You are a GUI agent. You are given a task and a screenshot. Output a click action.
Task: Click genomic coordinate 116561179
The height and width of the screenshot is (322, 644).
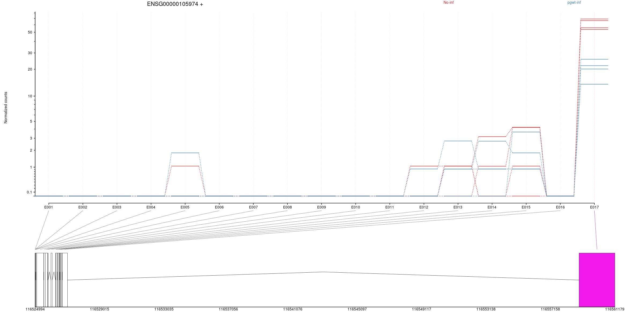pyautogui.click(x=615, y=309)
